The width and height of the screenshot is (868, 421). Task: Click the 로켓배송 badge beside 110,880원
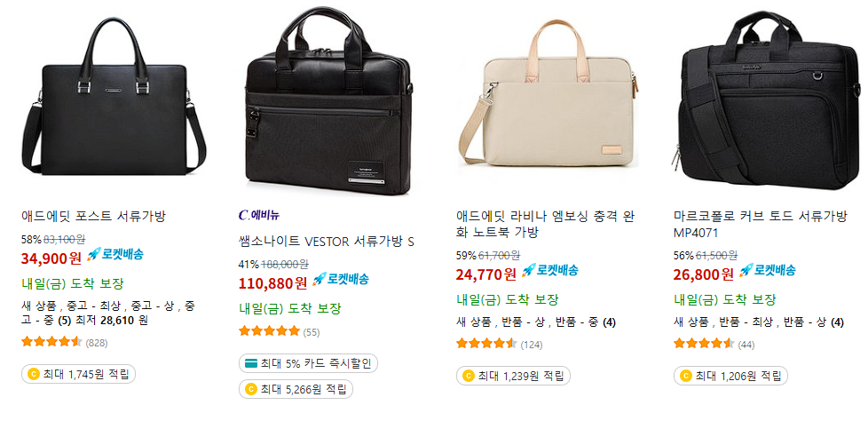click(341, 279)
